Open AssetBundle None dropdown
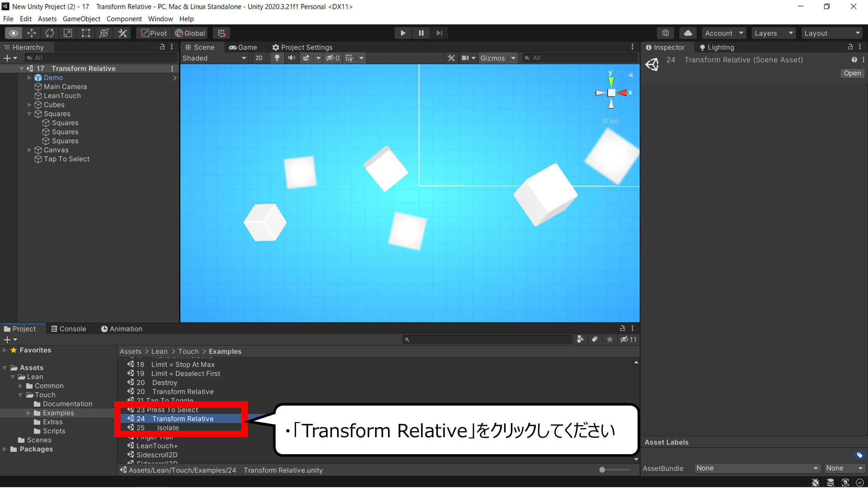Image resolution: width=868 pixels, height=488 pixels. (757, 468)
